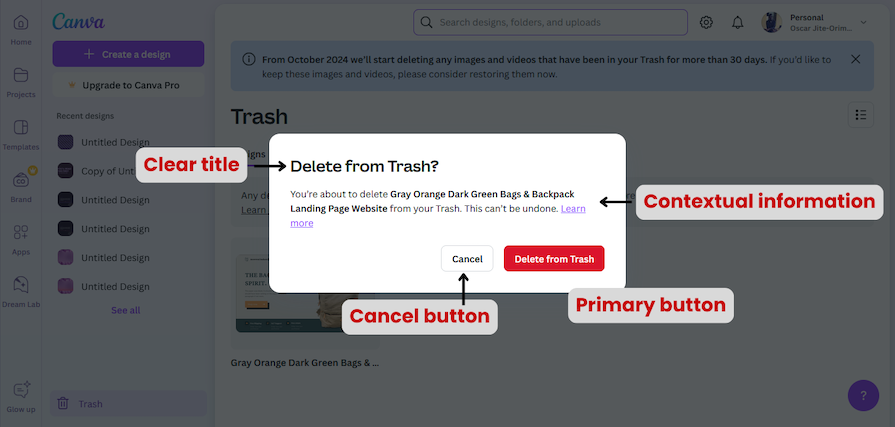Viewport: 895px width, 427px height.
Task: Click the Create a design button
Action: (128, 54)
